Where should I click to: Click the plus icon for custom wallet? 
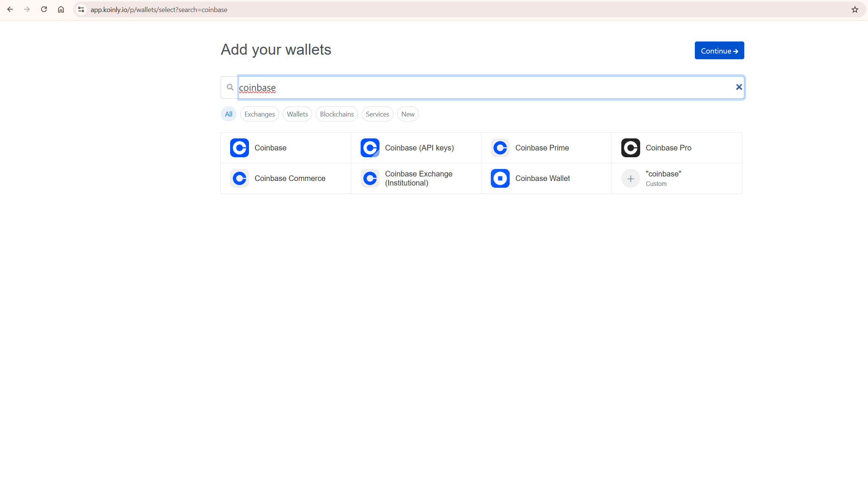[630, 178]
